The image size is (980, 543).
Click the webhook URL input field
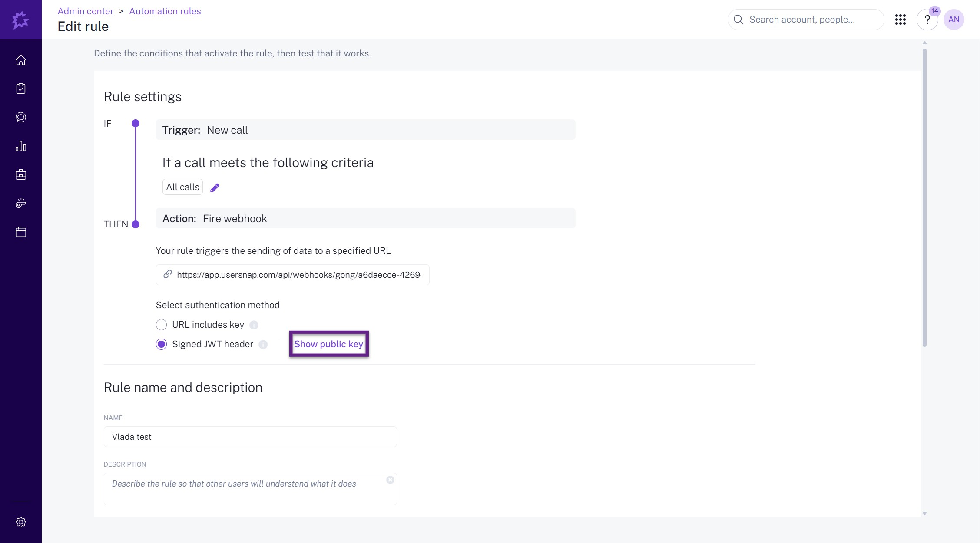tap(298, 275)
